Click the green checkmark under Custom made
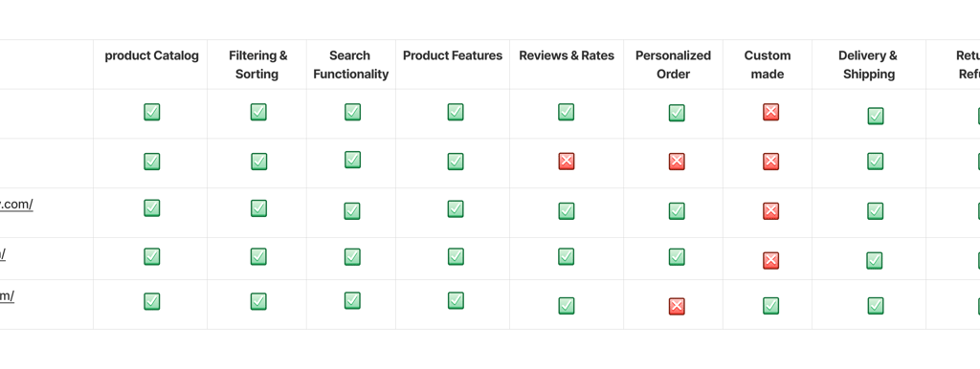Screen dimensions: 980x369 point(770,305)
